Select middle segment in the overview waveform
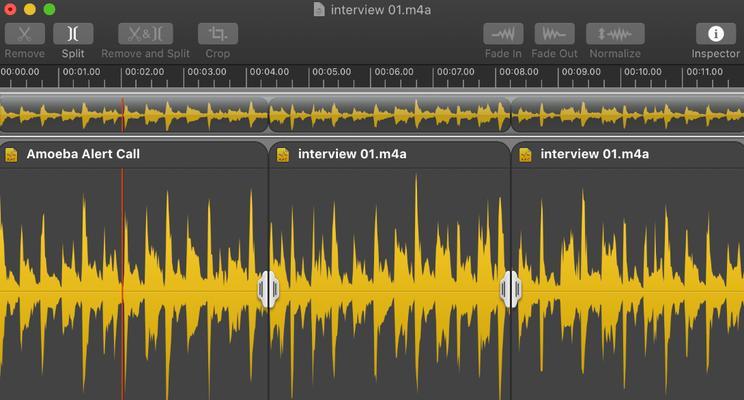The image size is (744, 400). pyautogui.click(x=390, y=115)
